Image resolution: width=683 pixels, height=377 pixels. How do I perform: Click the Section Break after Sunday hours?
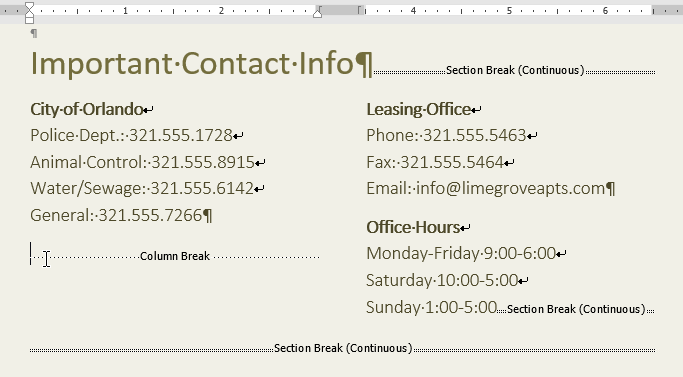click(575, 309)
